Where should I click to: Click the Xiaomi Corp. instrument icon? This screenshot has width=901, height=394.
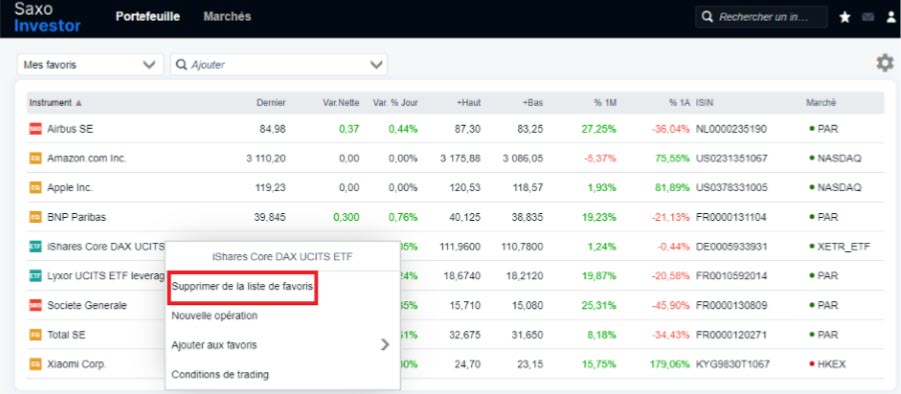(36, 364)
